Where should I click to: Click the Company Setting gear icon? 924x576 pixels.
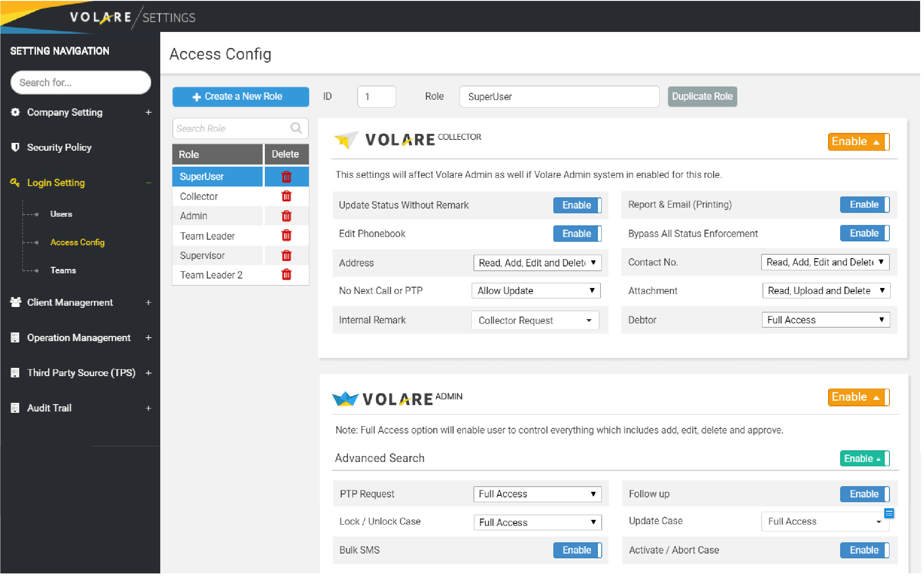[x=16, y=112]
